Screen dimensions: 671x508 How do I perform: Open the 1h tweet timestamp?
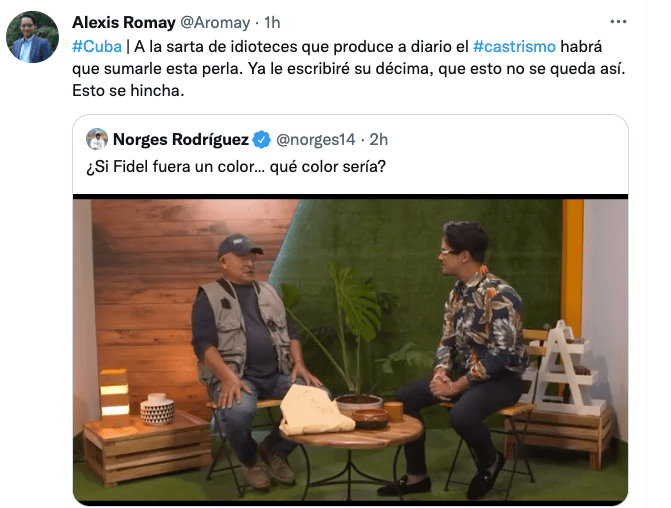point(272,22)
